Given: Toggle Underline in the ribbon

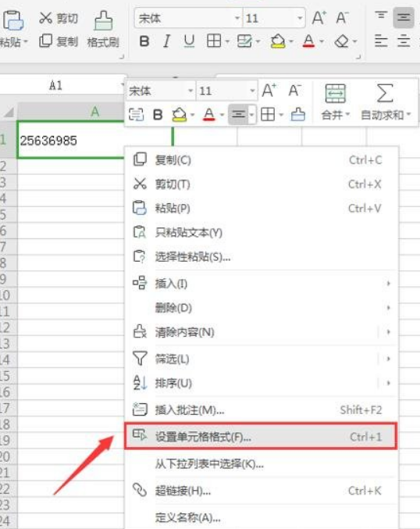Looking at the screenshot, I should [189, 41].
